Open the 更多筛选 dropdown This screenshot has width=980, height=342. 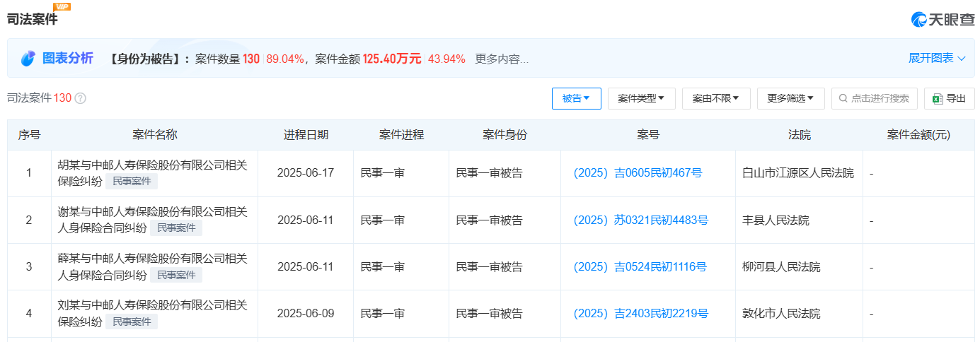pos(790,99)
